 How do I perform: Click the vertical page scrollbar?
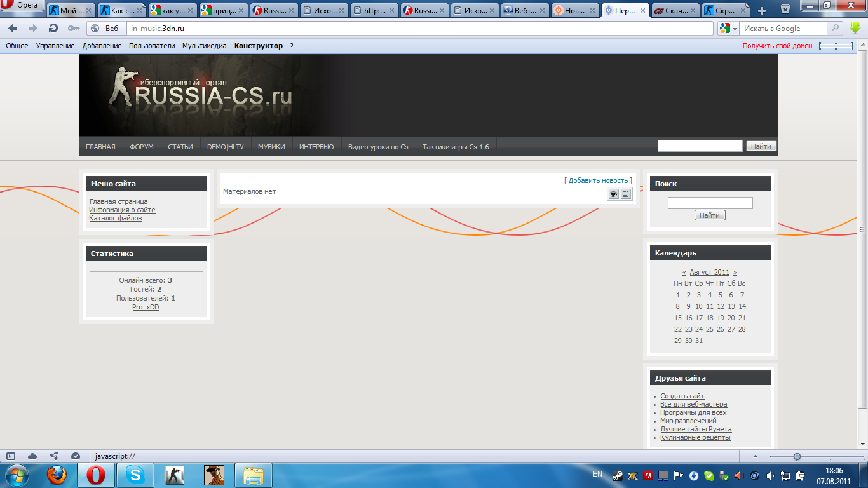coord(862,229)
